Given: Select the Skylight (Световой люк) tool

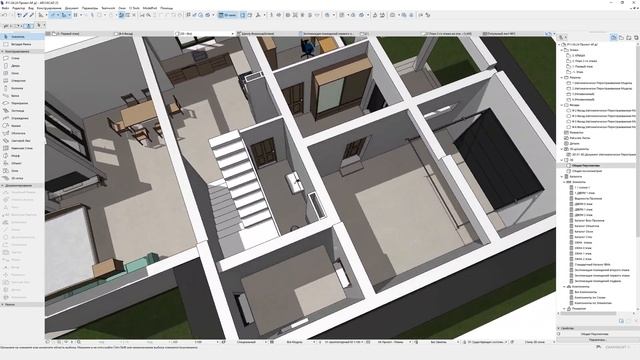Looking at the screenshot, I should [x=22, y=141].
